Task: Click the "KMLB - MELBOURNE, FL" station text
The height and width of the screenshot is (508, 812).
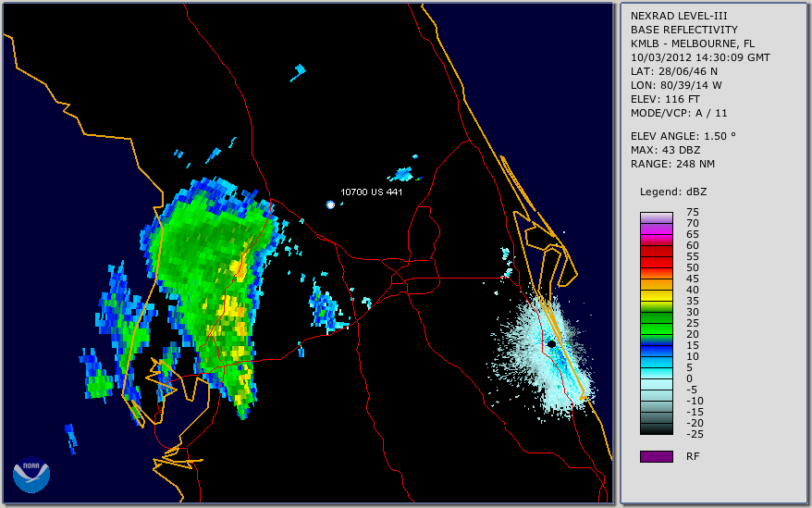Action: coord(693,43)
